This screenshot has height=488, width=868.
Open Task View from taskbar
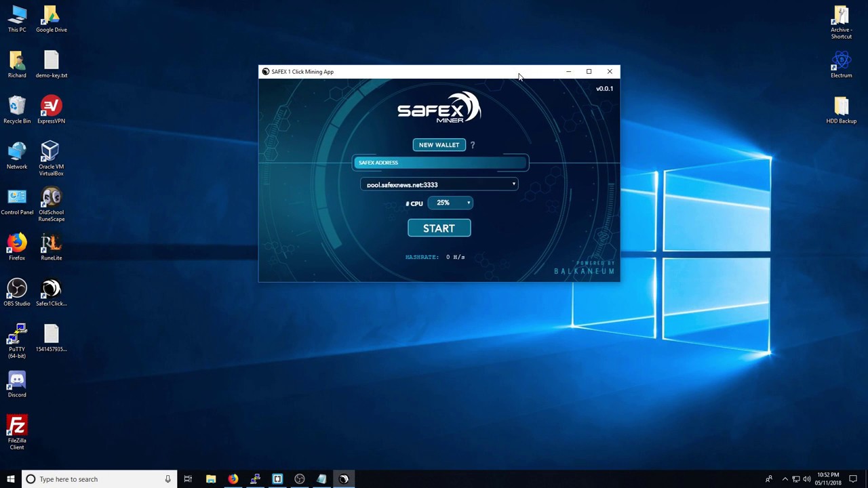(188, 479)
